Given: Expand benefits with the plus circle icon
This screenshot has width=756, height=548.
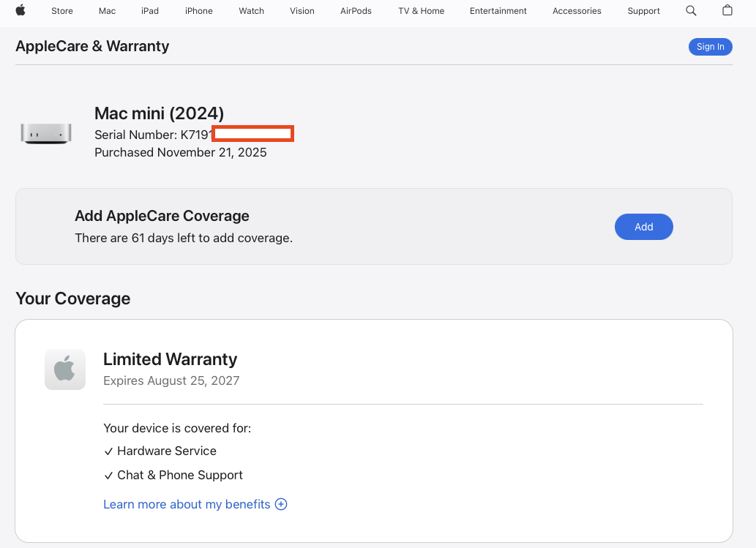Looking at the screenshot, I should tap(281, 504).
